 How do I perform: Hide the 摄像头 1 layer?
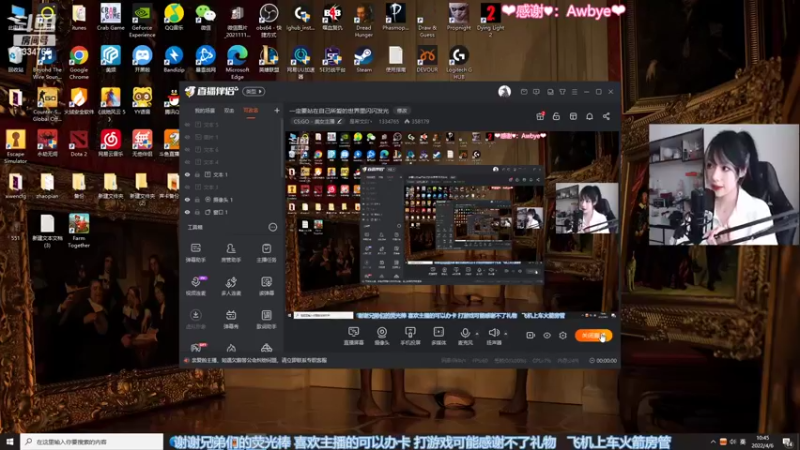point(187,199)
